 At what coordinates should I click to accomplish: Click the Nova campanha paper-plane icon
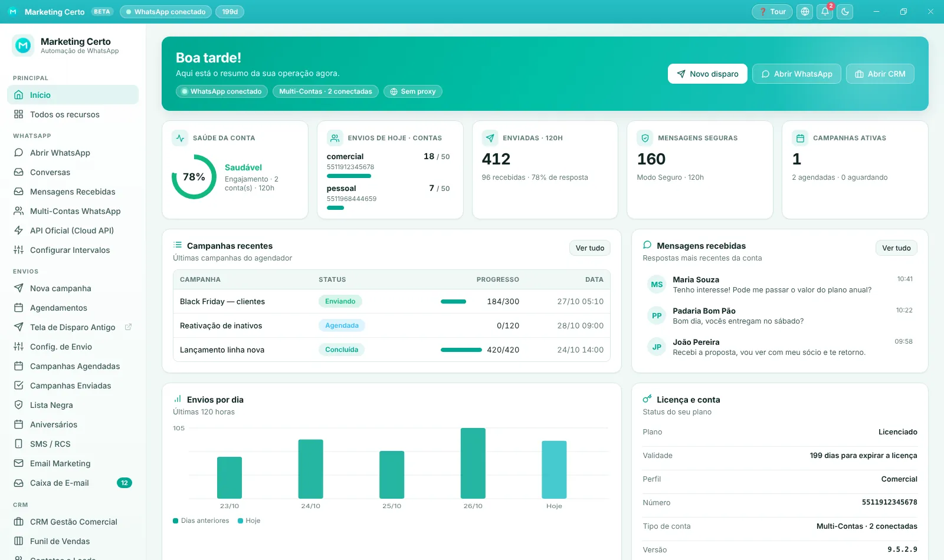(x=19, y=288)
